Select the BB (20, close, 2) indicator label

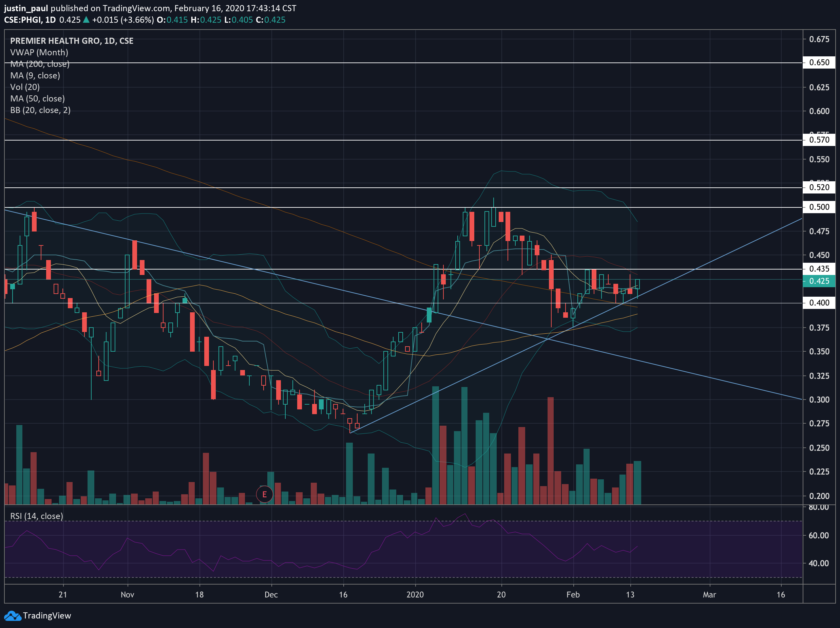click(x=40, y=110)
